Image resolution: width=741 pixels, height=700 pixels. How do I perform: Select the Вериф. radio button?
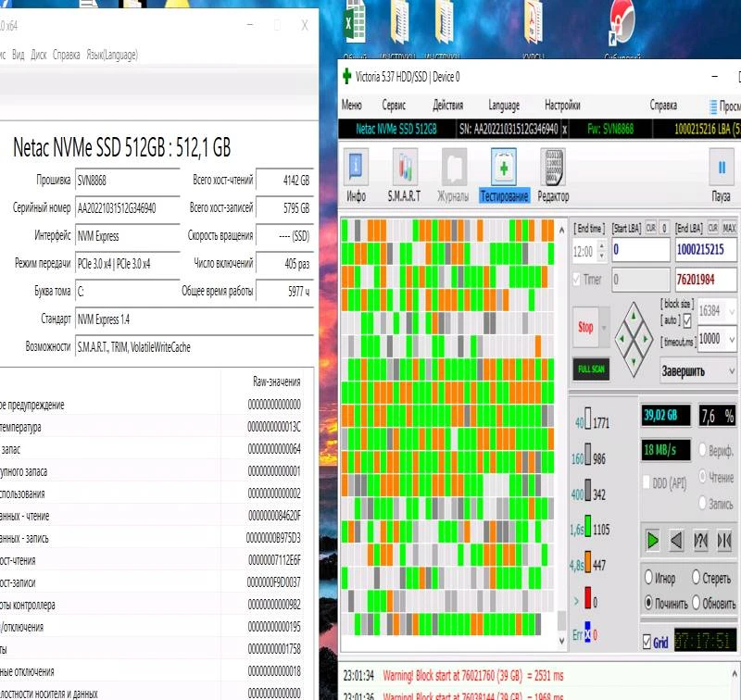tap(702, 449)
